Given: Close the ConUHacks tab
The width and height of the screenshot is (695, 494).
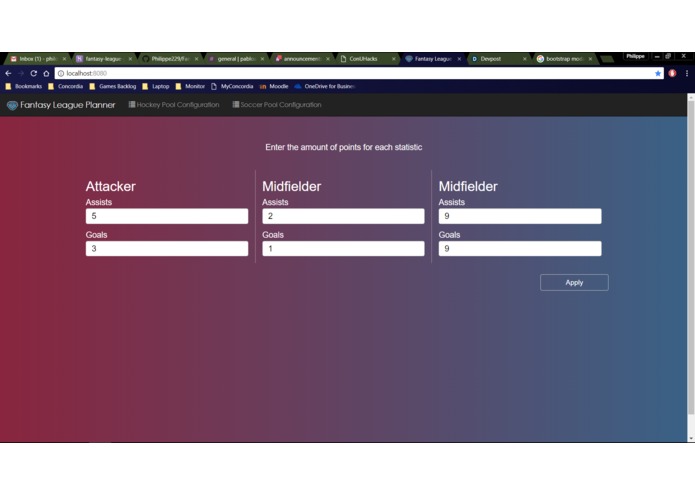Looking at the screenshot, I should click(x=393, y=58).
